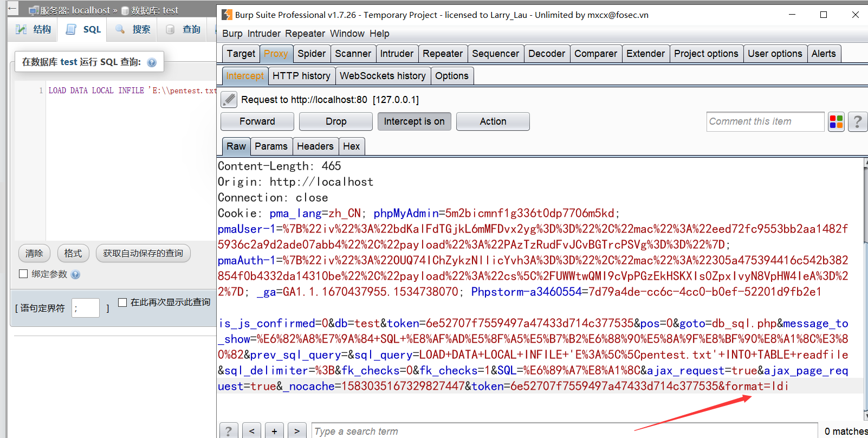The image size is (868, 438).
Task: Switch to the Repeater tool tab
Action: coord(443,54)
